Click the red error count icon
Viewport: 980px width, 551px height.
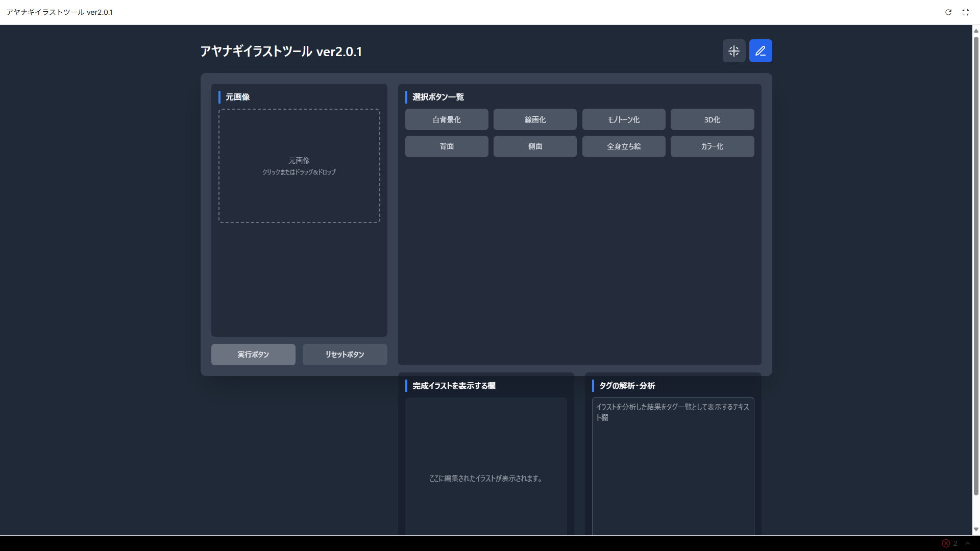pos(946,543)
